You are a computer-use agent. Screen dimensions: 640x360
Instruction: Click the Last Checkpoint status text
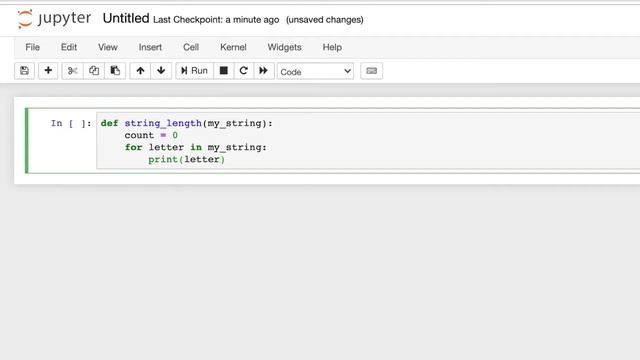tap(216, 20)
